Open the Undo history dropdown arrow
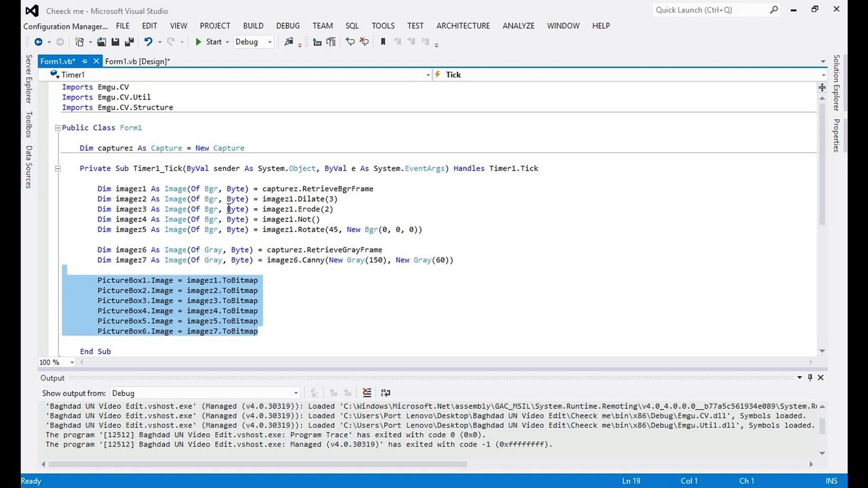The height and width of the screenshot is (488, 868). pos(159,42)
